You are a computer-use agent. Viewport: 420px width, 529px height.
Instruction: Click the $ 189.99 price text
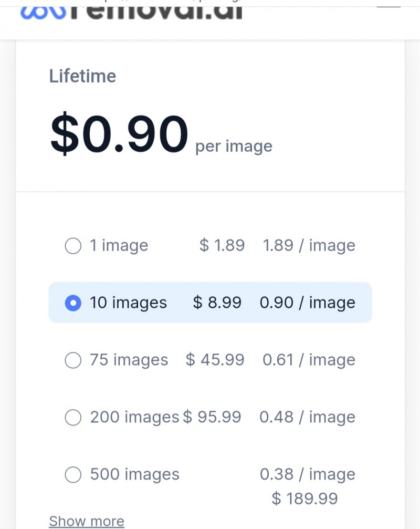(304, 499)
